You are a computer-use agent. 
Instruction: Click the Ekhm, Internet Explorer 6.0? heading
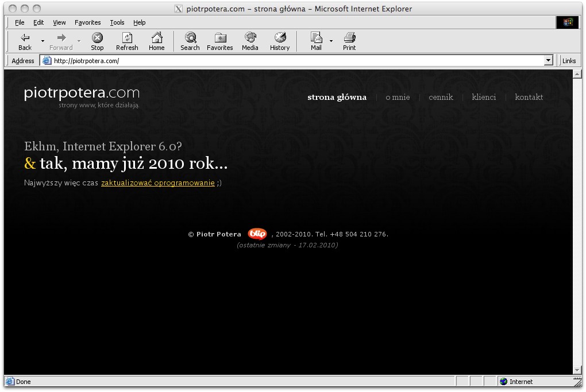coord(103,146)
